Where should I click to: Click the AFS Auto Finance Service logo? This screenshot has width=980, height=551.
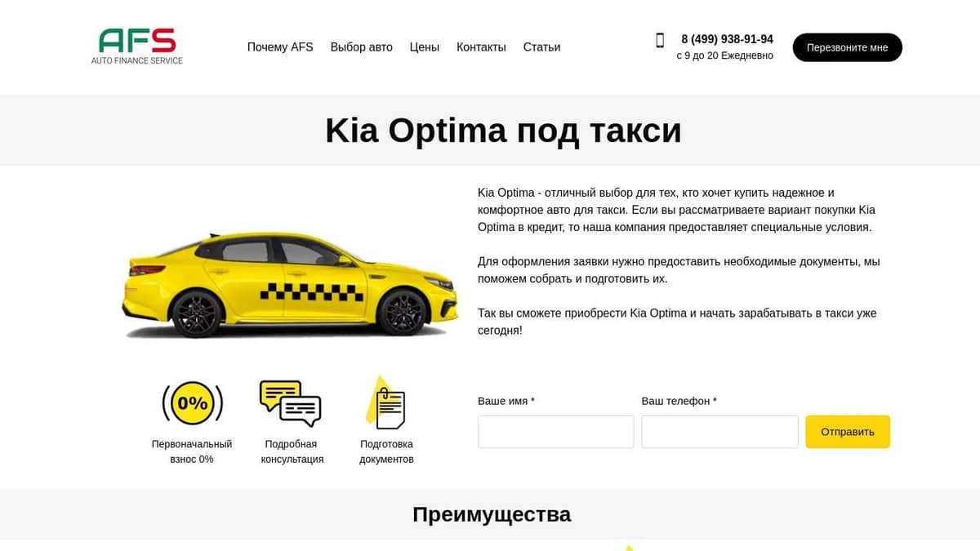137,47
